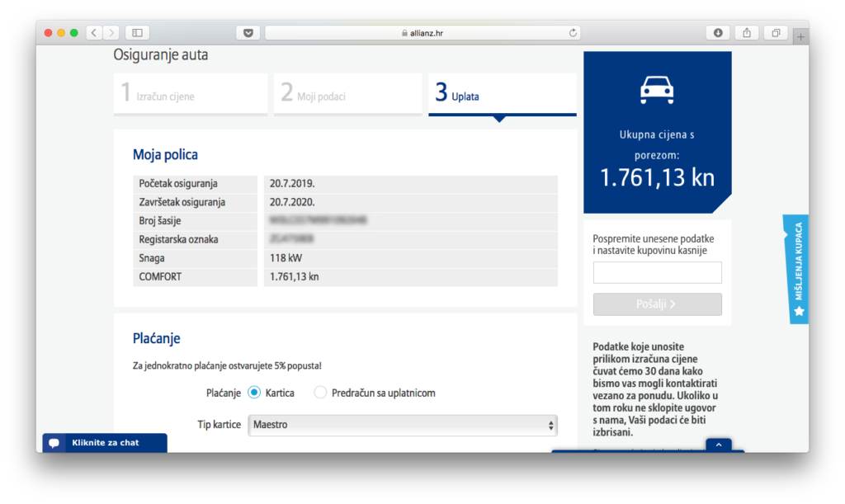Show all tabs overview icon

[776, 33]
